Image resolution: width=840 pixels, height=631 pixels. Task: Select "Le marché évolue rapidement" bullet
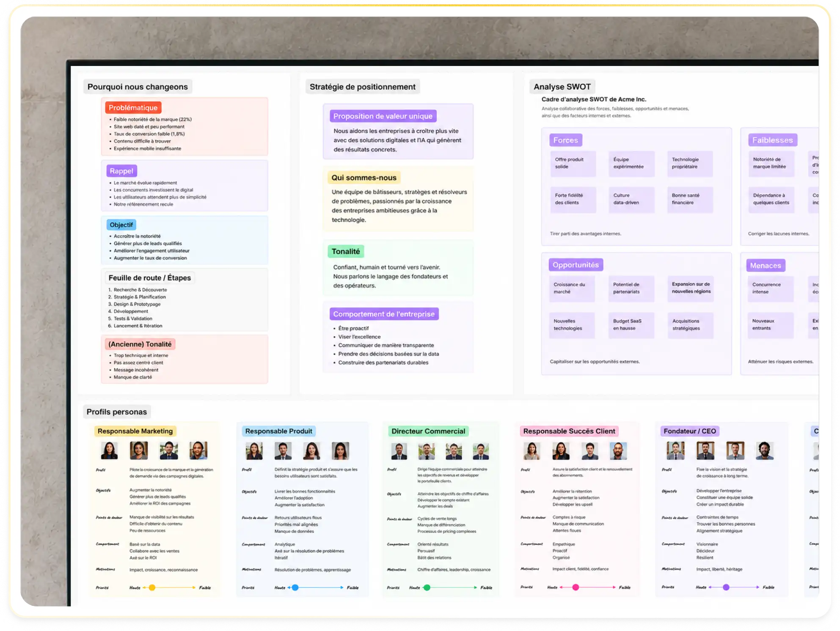145,183
